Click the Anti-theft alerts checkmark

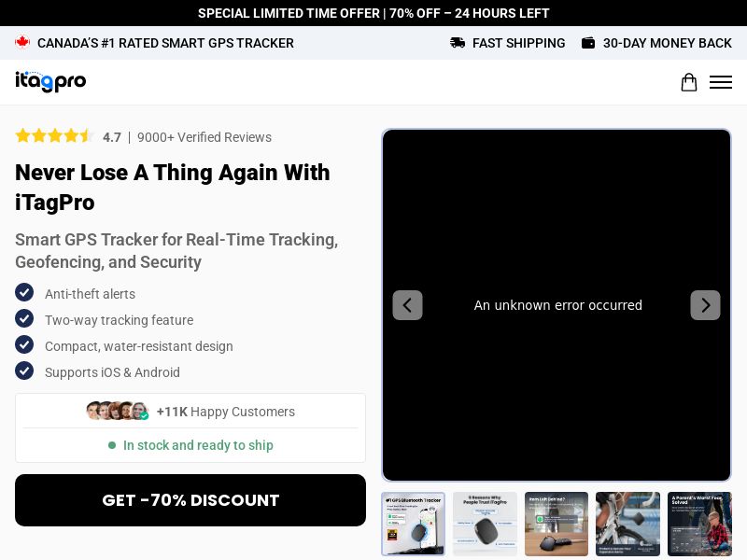pos(24,293)
